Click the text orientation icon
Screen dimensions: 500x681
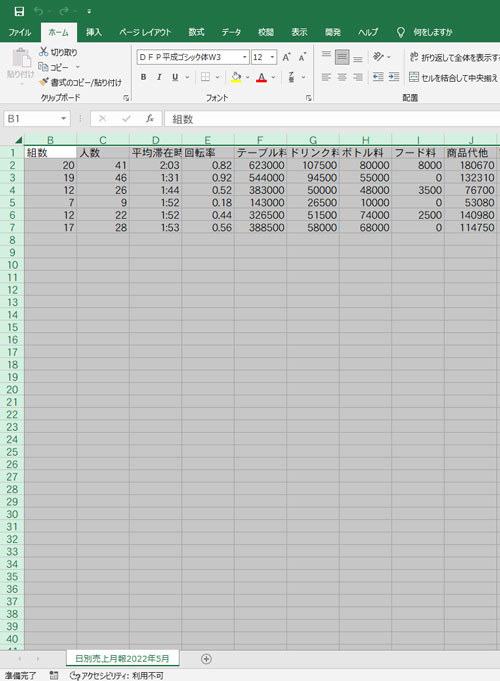[x=378, y=56]
